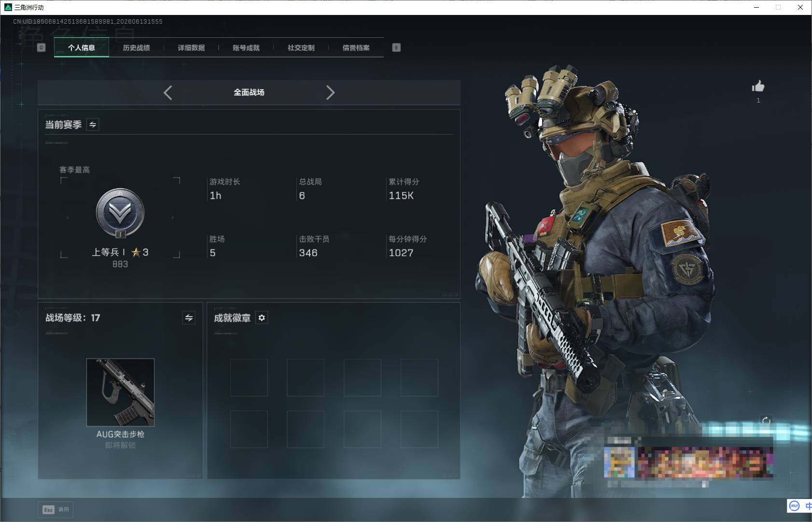Select the AUG突击步枪 weapon thumbnail
This screenshot has height=522, width=812.
(x=120, y=392)
